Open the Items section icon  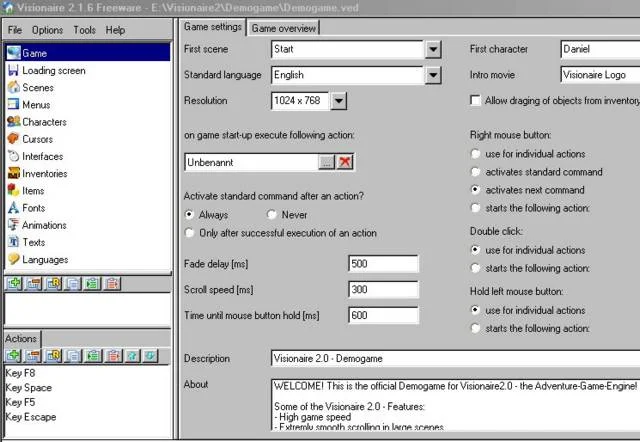pyautogui.click(x=13, y=190)
